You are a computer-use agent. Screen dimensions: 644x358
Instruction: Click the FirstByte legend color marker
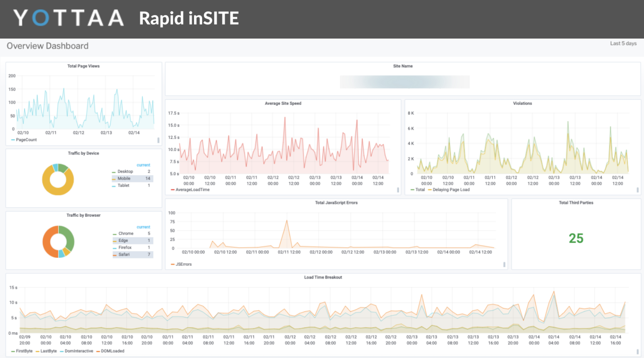(x=12, y=351)
